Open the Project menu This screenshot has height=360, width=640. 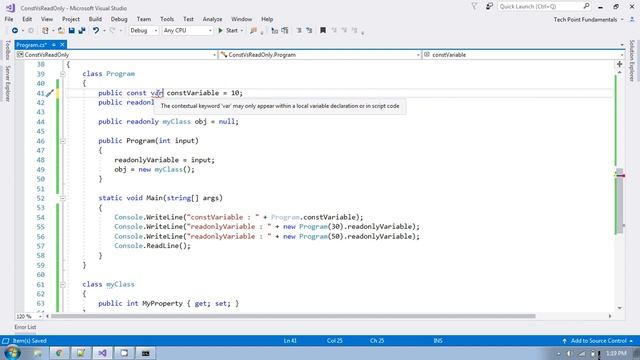click(71, 19)
